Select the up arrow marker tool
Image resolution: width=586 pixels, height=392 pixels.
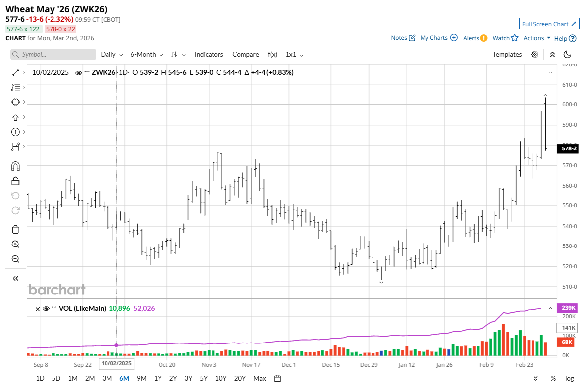15,117
